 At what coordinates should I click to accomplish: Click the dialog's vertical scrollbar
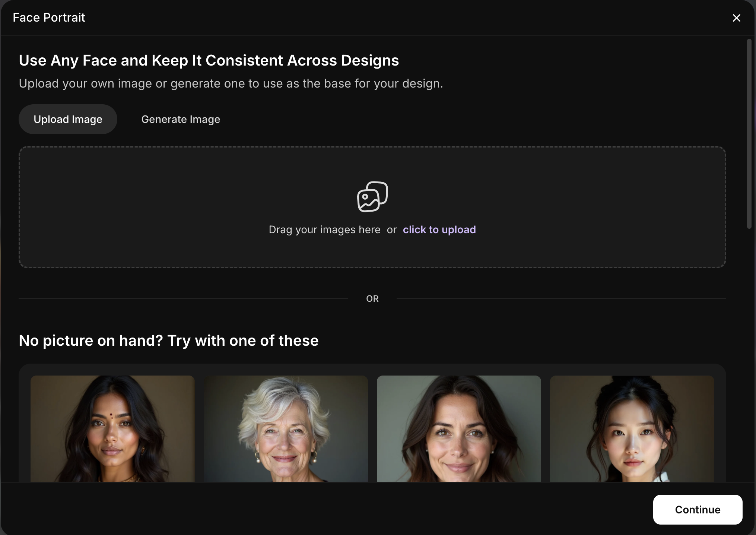coord(749,134)
